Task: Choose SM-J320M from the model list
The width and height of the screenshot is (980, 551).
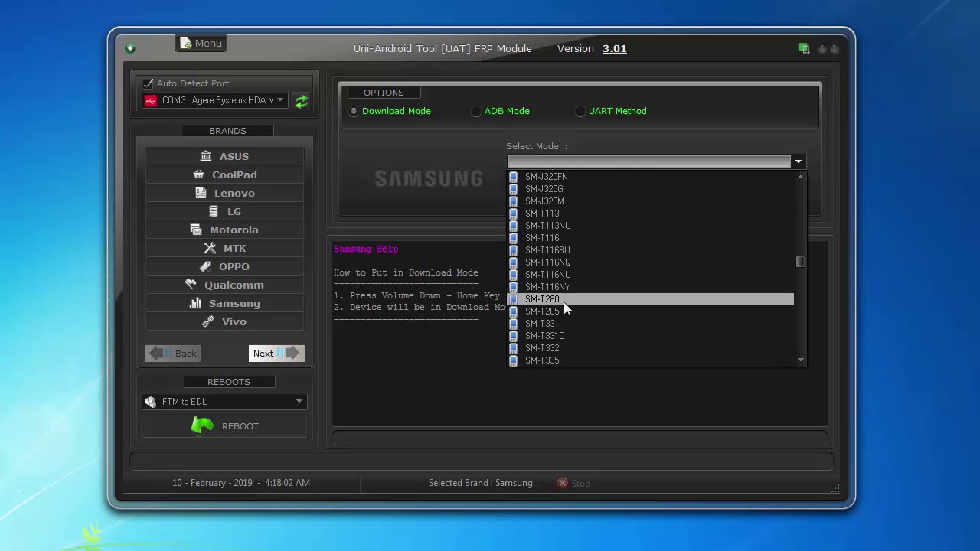Action: click(x=650, y=201)
